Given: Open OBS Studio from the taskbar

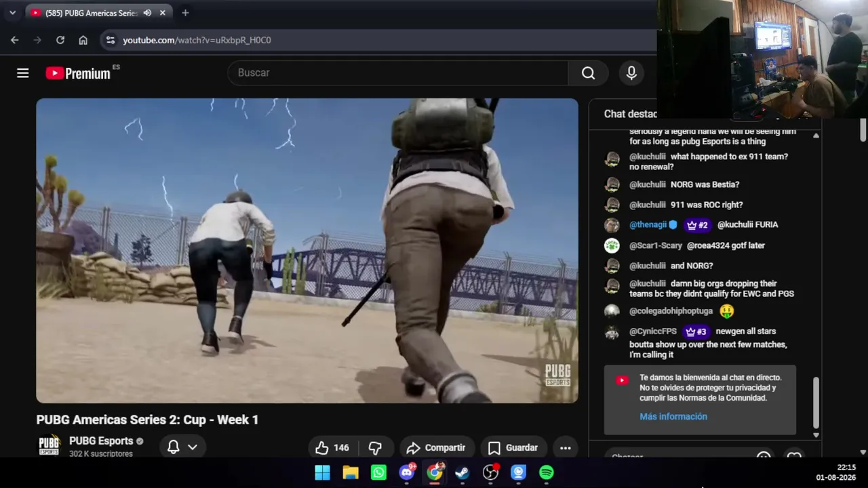Looking at the screenshot, I should (490, 472).
